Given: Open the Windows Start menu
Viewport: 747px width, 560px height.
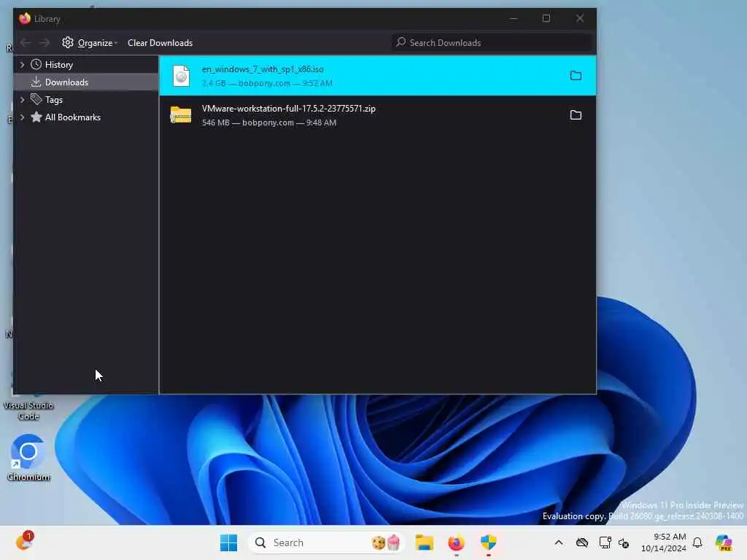Looking at the screenshot, I should (x=228, y=542).
